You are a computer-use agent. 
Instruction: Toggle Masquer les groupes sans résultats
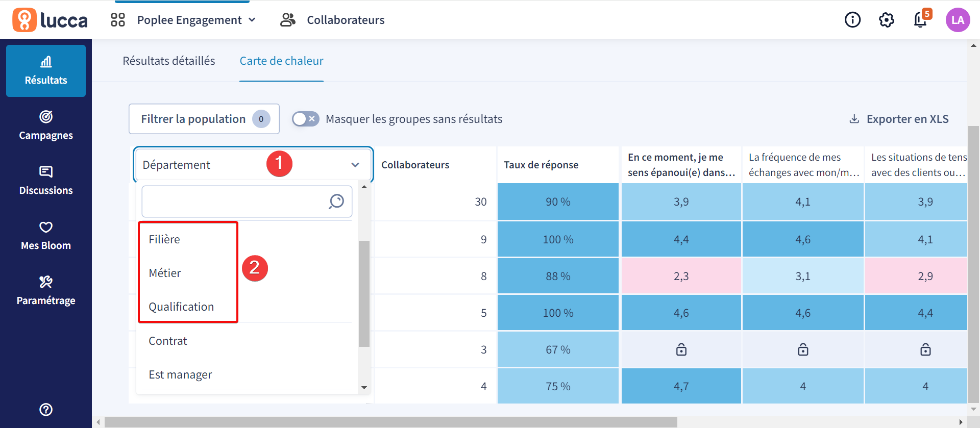tap(305, 119)
